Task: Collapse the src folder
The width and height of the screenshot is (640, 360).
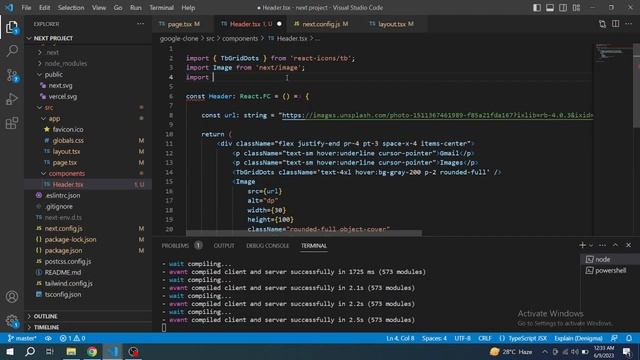Action: point(88,107)
